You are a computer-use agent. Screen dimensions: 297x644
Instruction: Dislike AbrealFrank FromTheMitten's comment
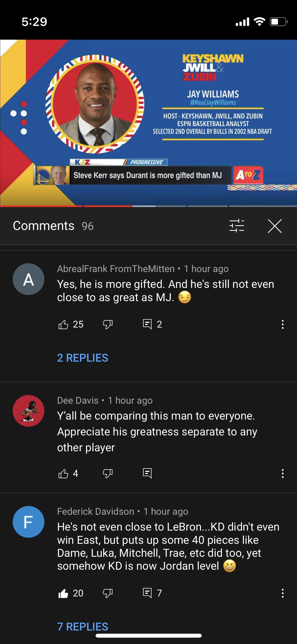pyautogui.click(x=108, y=324)
